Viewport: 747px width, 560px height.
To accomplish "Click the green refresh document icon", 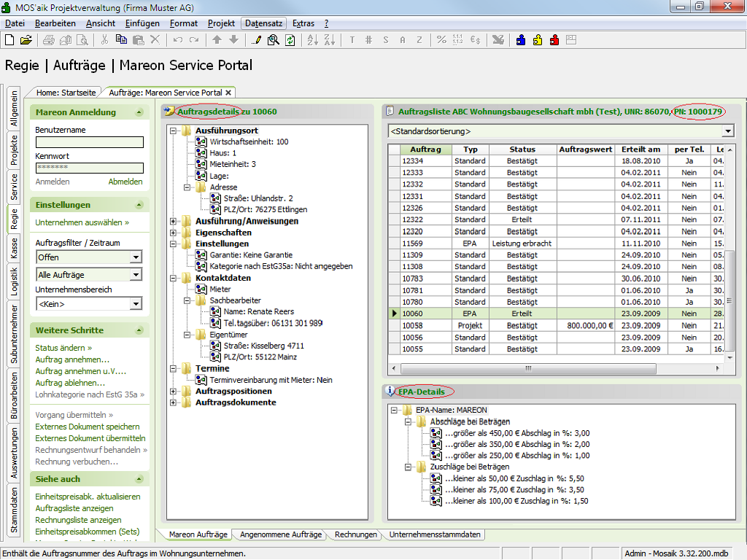I will pyautogui.click(x=290, y=40).
